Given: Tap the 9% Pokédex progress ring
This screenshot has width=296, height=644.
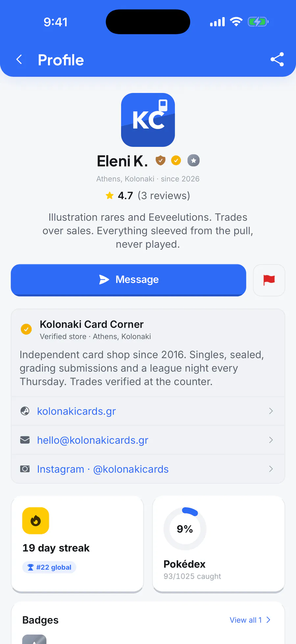Looking at the screenshot, I should tap(185, 529).
